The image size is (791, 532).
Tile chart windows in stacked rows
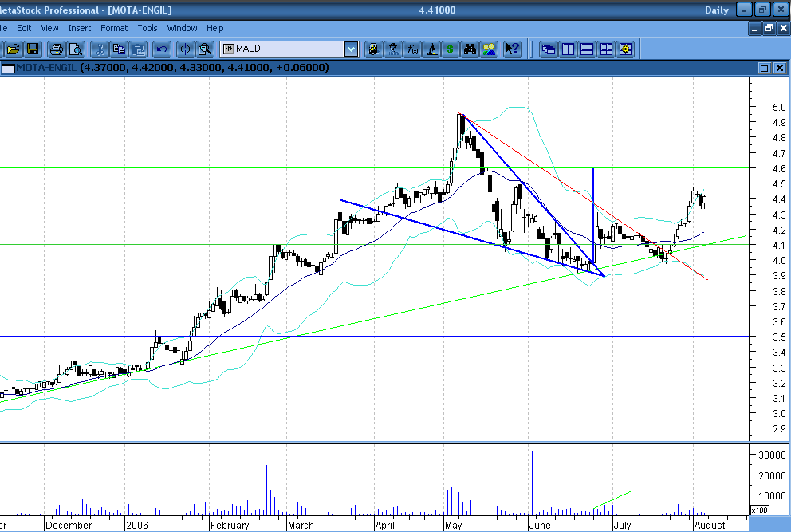(587, 49)
